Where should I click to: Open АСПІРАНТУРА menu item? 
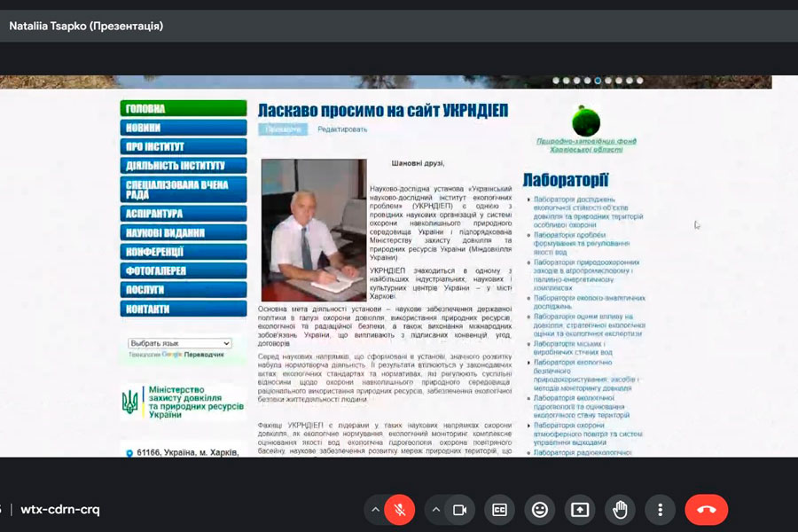coord(184,214)
